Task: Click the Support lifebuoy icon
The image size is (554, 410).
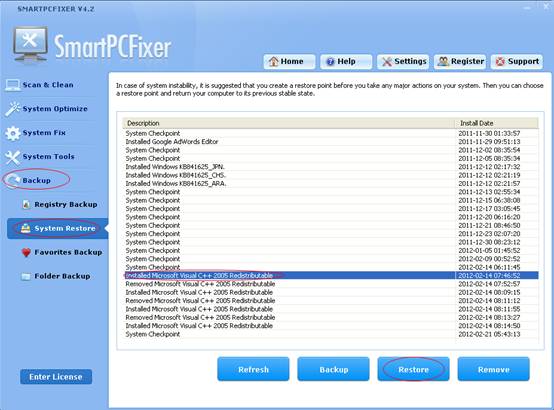Action: 500,62
